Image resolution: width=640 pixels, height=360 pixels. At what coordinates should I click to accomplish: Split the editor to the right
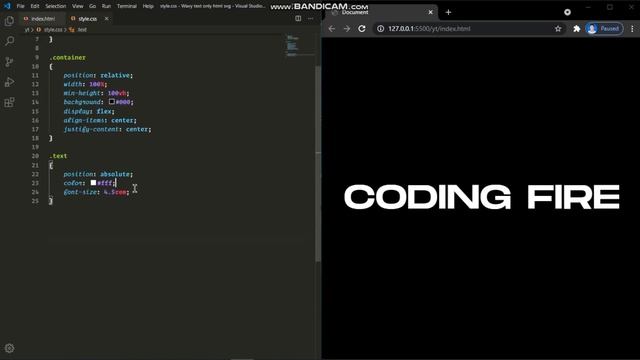coord(298,18)
